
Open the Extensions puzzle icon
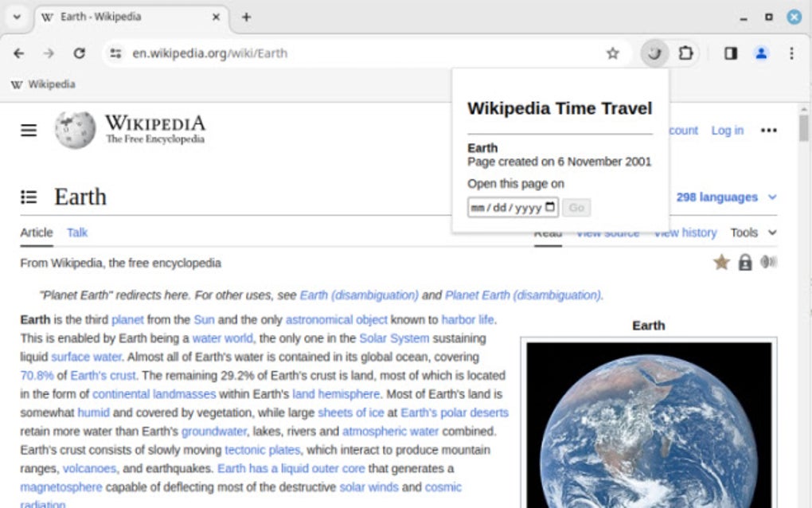pos(685,53)
